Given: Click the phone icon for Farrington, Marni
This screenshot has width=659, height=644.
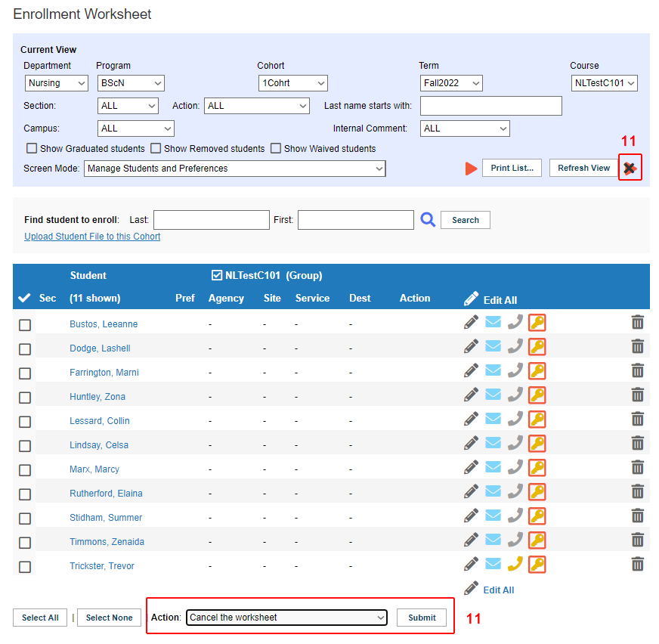Looking at the screenshot, I should point(515,370).
